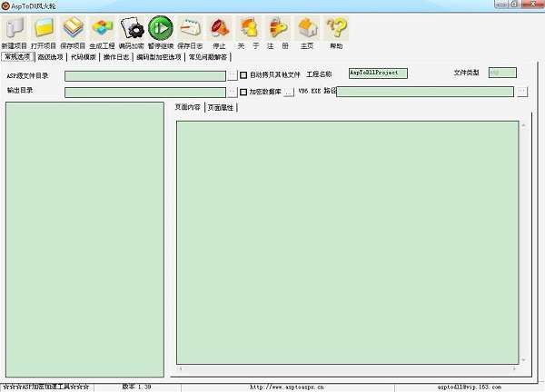Click the scroll-up arrow of the content area
This screenshot has width=545, height=392.
(x=523, y=125)
